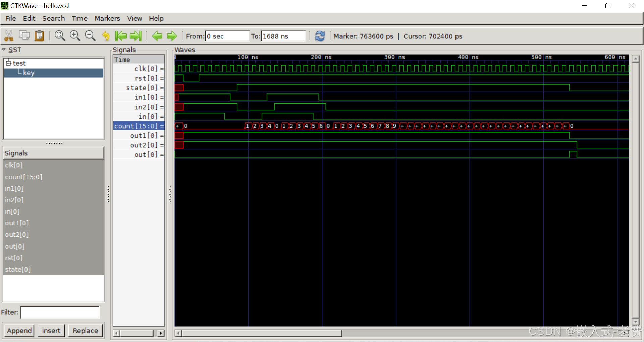Open the File menu
This screenshot has height=342, width=644.
[x=11, y=18]
